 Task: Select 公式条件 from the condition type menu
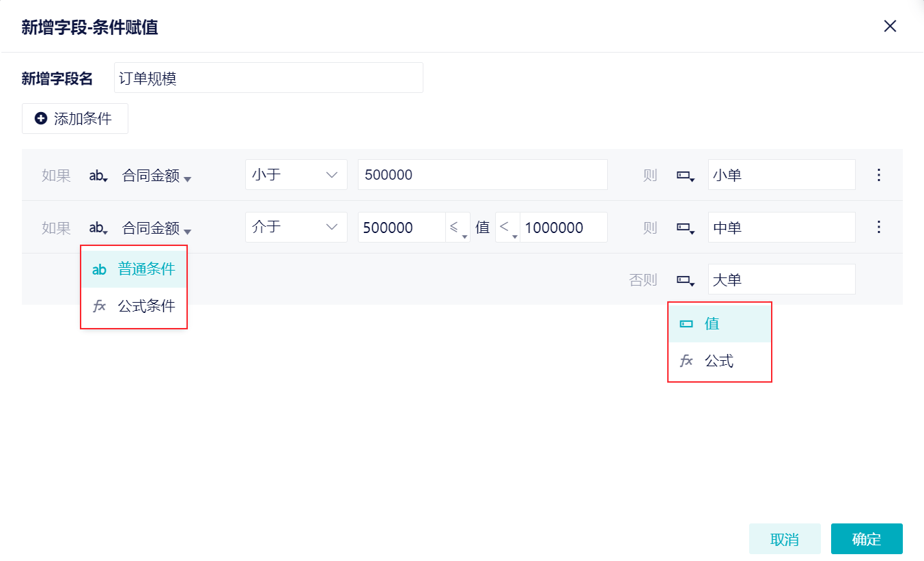click(x=134, y=306)
